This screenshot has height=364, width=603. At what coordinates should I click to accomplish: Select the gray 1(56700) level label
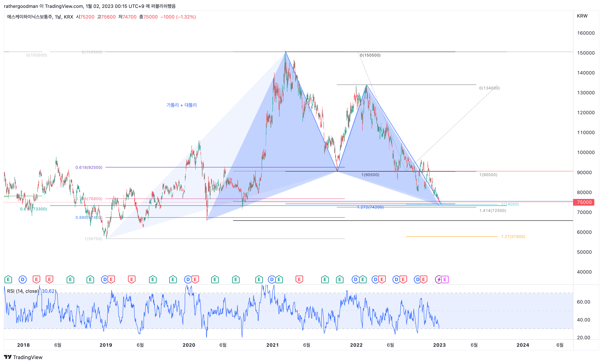pyautogui.click(x=93, y=239)
